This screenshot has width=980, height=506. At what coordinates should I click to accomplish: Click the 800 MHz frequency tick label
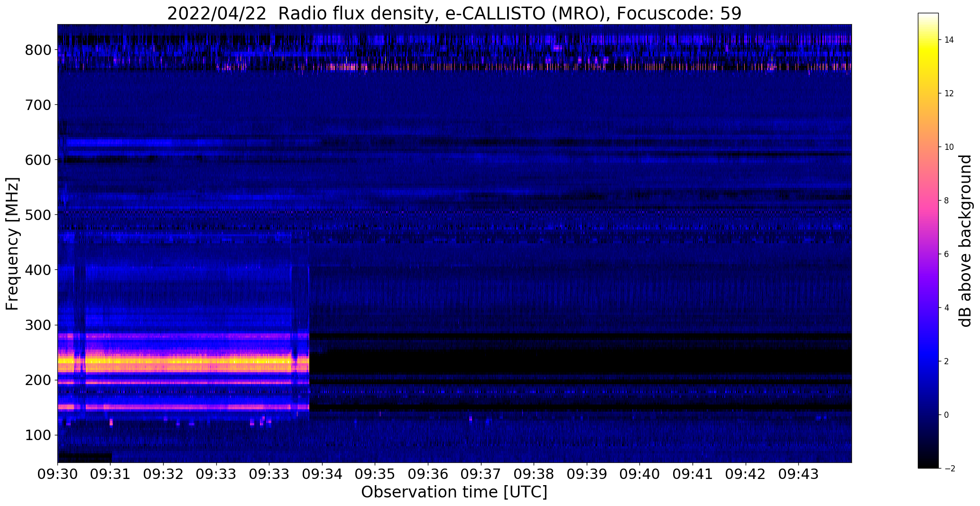[x=38, y=50]
